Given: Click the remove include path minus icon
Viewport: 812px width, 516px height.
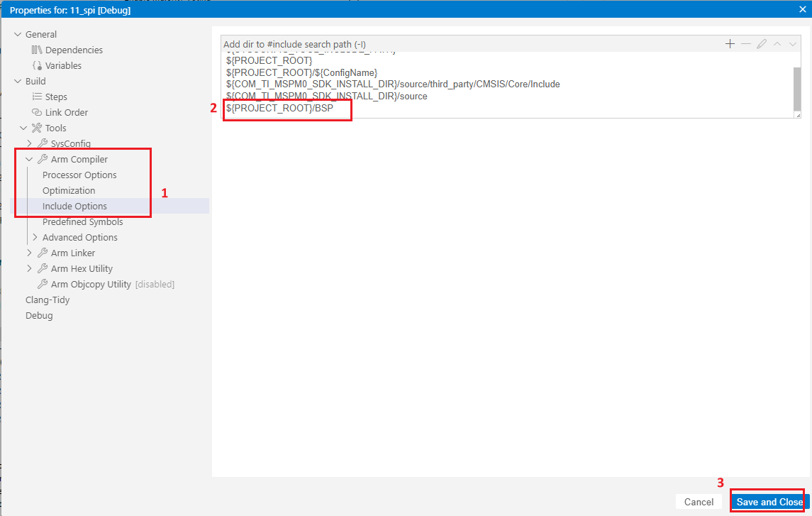Looking at the screenshot, I should click(746, 44).
